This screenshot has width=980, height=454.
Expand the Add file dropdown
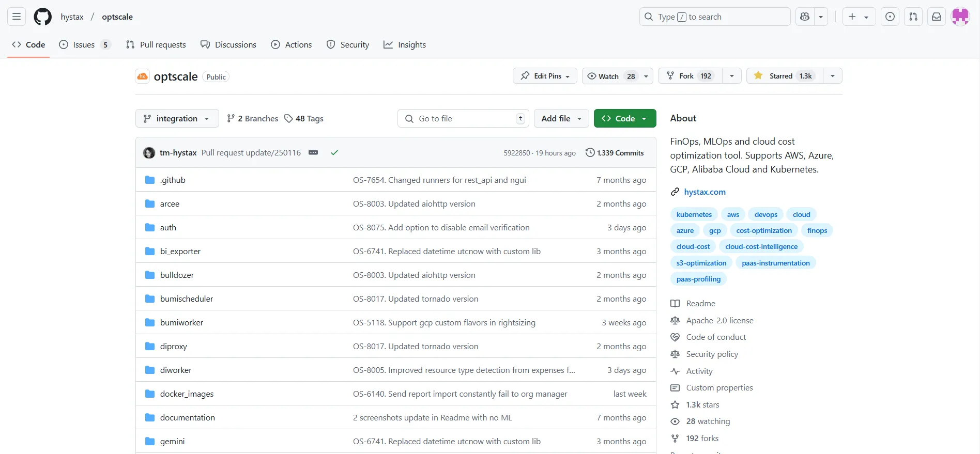pos(561,118)
